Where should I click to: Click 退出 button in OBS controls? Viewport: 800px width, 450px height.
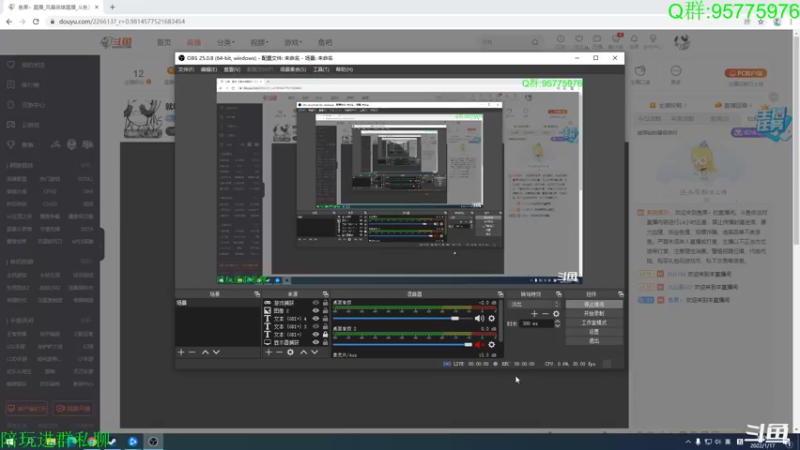coord(594,341)
